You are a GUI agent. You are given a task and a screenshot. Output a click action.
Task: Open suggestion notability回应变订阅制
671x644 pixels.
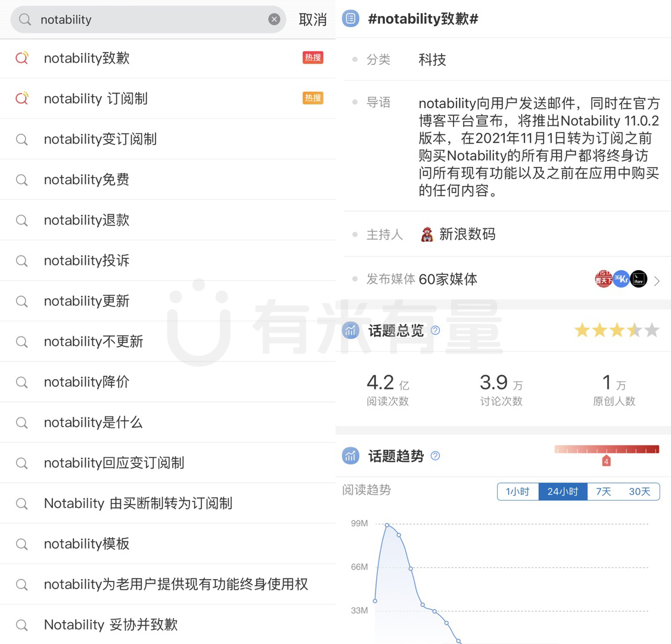click(x=168, y=463)
